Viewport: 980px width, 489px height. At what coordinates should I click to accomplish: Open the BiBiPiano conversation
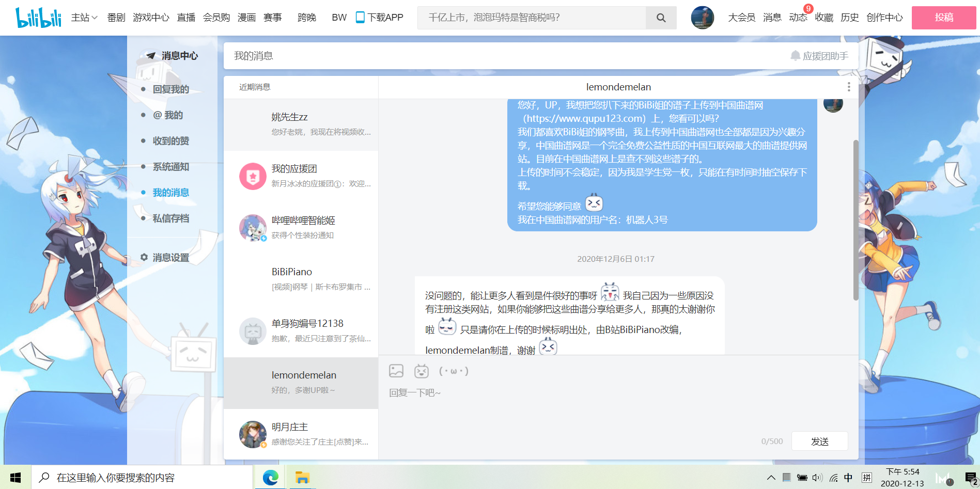tap(301, 280)
